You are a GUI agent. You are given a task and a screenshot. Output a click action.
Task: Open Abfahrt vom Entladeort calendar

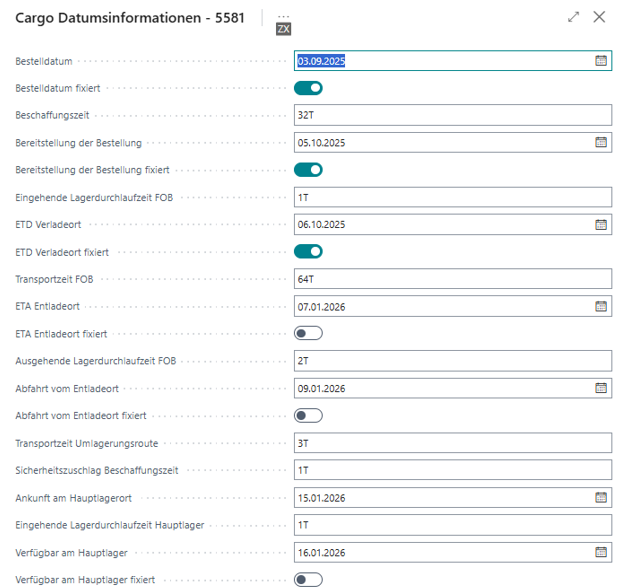point(601,388)
